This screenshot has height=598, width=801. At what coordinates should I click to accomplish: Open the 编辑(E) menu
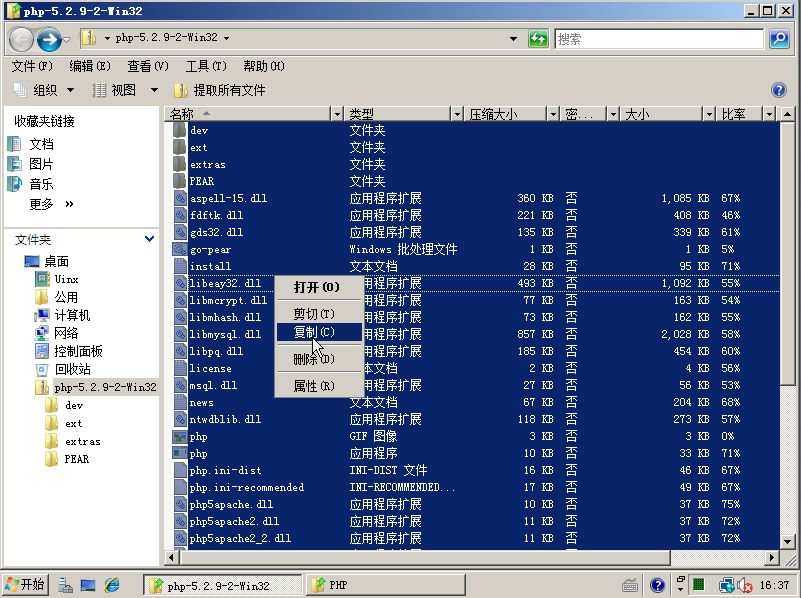(90, 66)
